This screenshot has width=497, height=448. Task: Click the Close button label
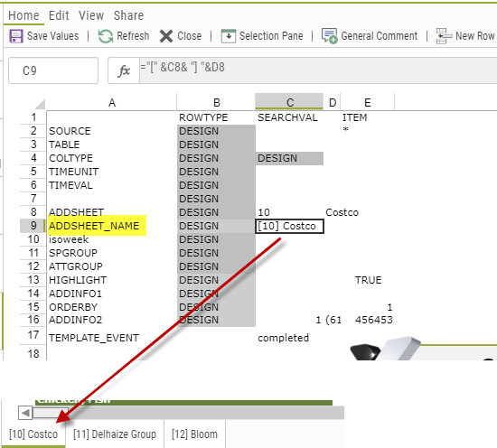pyautogui.click(x=189, y=36)
